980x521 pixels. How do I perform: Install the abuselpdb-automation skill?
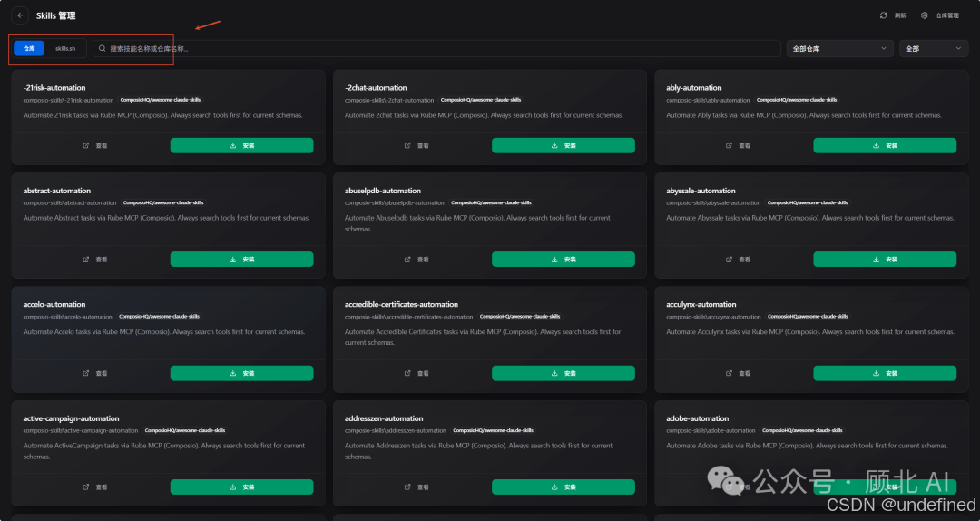563,259
